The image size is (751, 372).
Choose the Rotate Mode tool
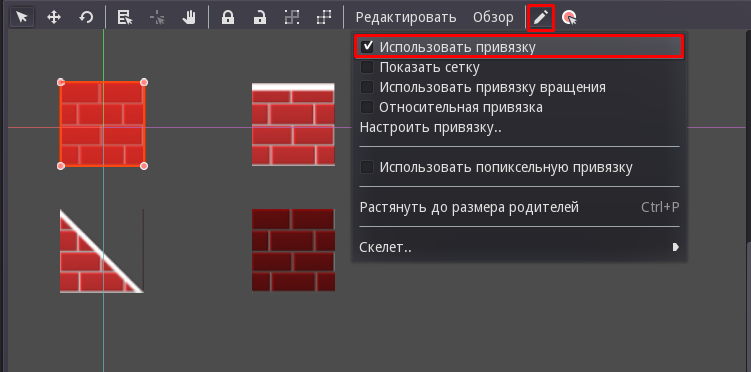(86, 18)
